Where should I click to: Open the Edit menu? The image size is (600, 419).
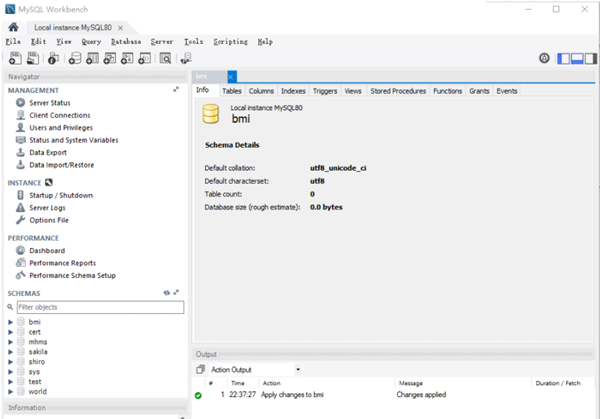coord(38,42)
